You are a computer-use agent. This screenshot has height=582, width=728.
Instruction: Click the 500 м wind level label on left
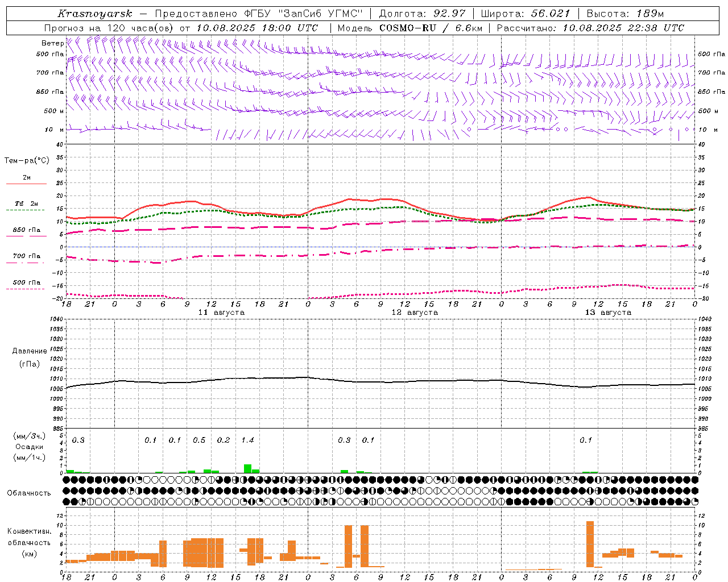[54, 111]
